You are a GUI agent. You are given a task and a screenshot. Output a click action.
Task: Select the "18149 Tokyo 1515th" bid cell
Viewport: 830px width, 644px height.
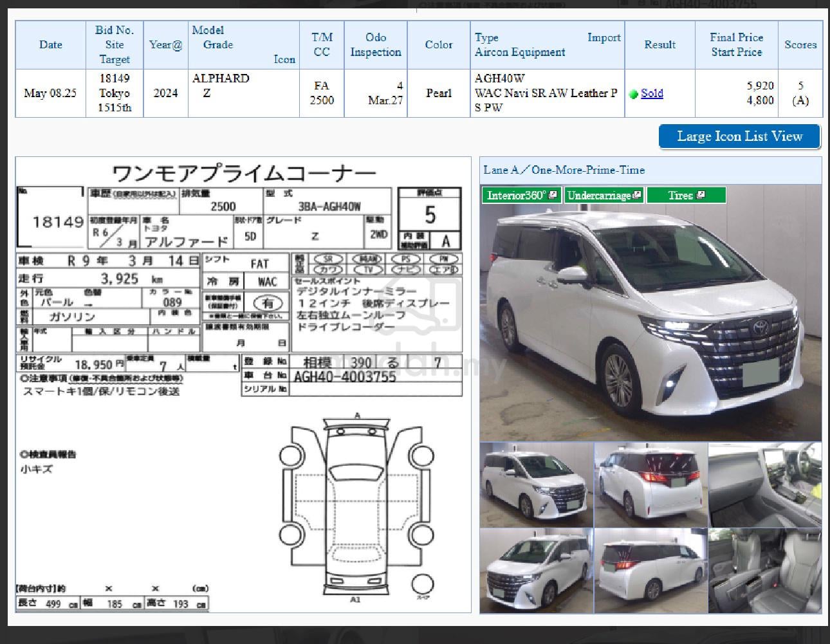point(115,93)
